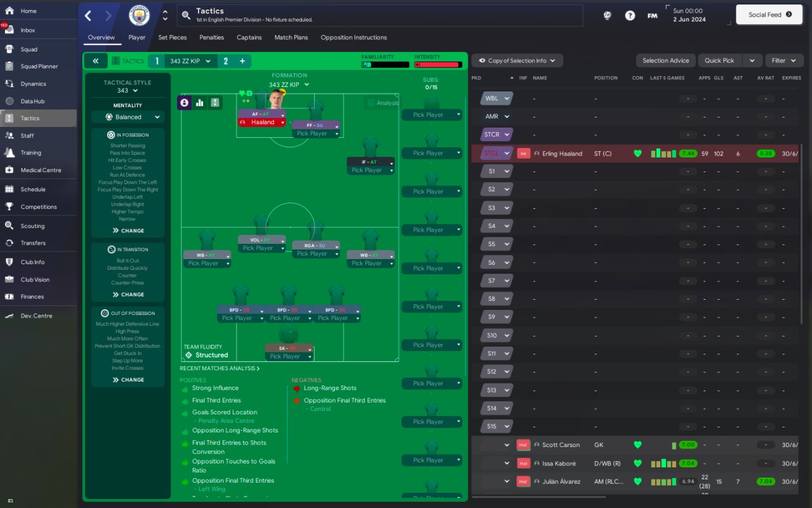Image resolution: width=812 pixels, height=508 pixels.
Task: Open the Formation 343 ZZ KIP dropdown
Action: pyautogui.click(x=289, y=84)
